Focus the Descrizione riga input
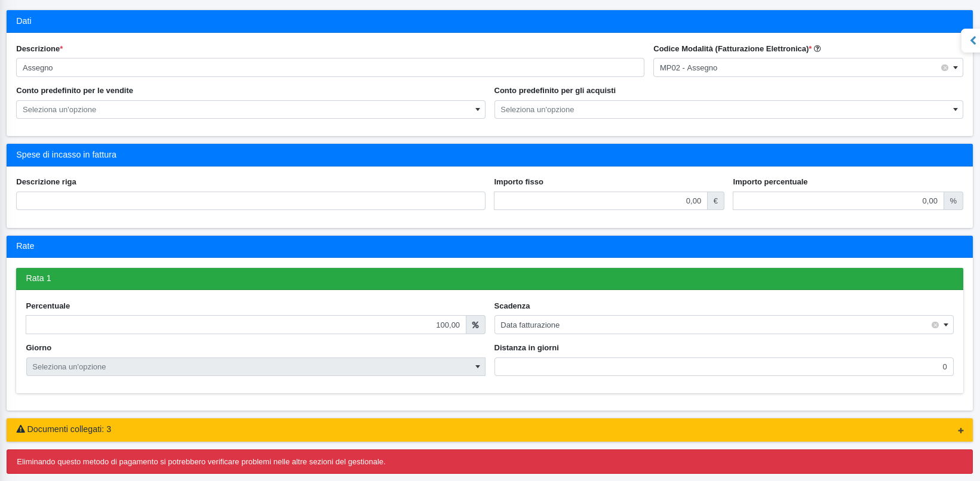The height and width of the screenshot is (481, 980). [250, 201]
